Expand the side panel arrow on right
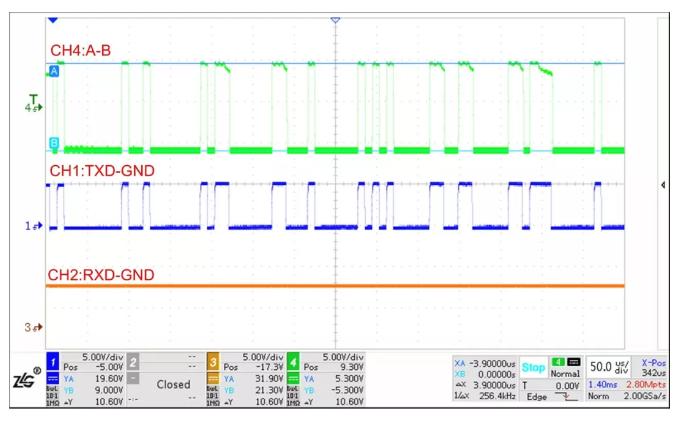 coord(666,185)
